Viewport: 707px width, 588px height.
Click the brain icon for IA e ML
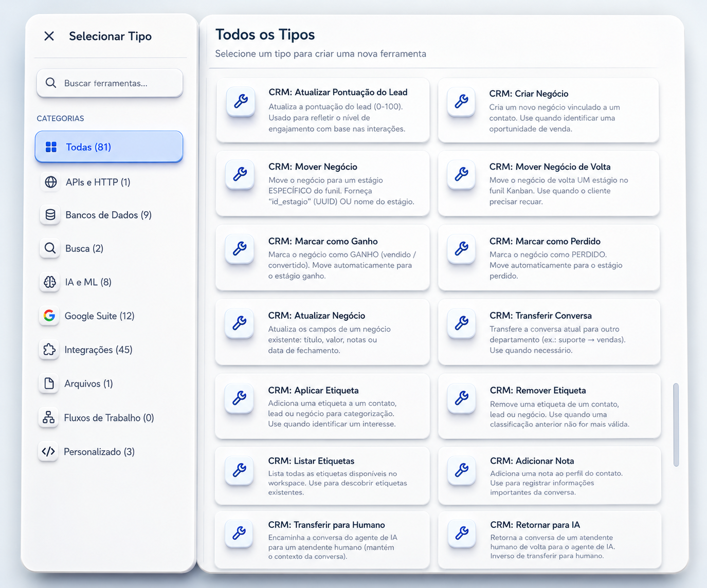pos(50,282)
